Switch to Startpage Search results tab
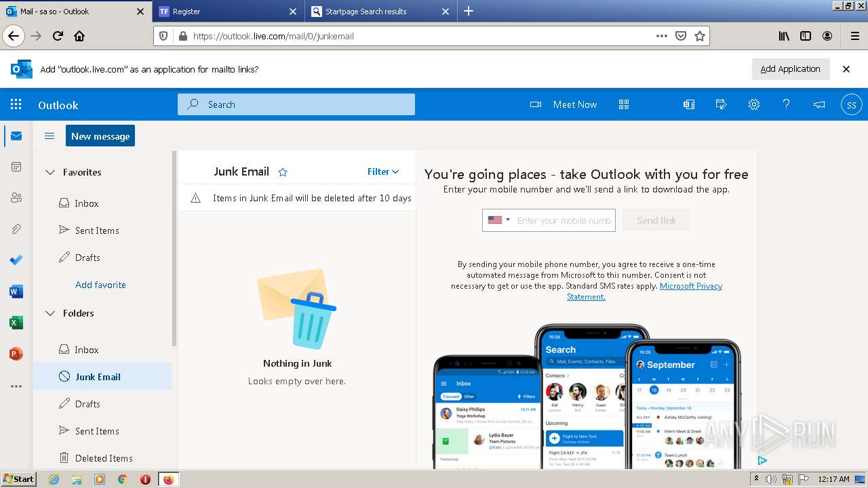Image resolution: width=868 pixels, height=488 pixels. coord(380,12)
